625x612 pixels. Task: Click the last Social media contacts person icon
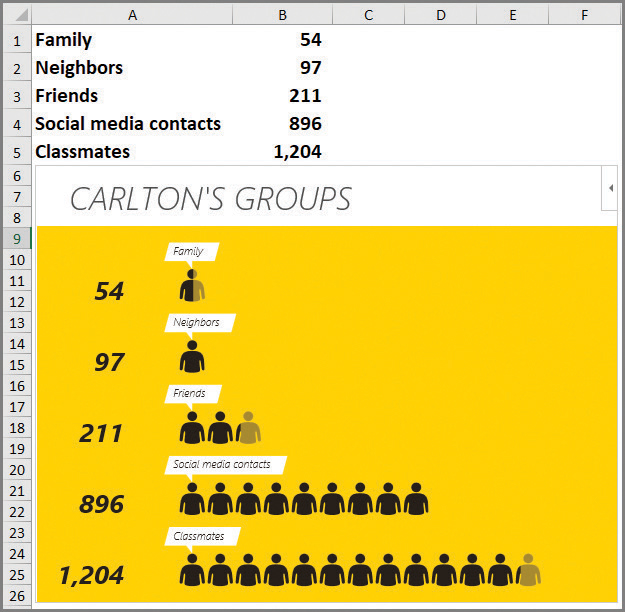pyautogui.click(x=416, y=499)
